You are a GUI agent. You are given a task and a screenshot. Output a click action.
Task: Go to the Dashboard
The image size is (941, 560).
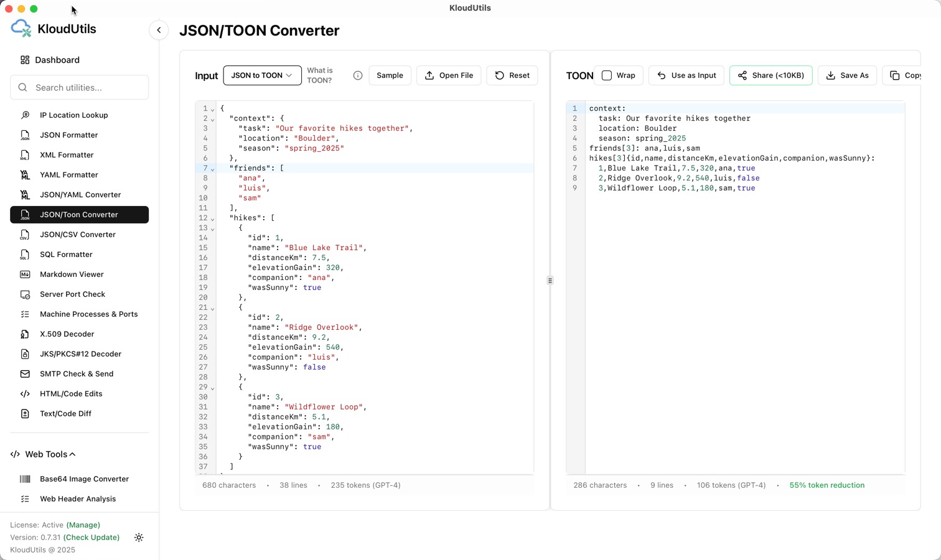[x=57, y=60]
